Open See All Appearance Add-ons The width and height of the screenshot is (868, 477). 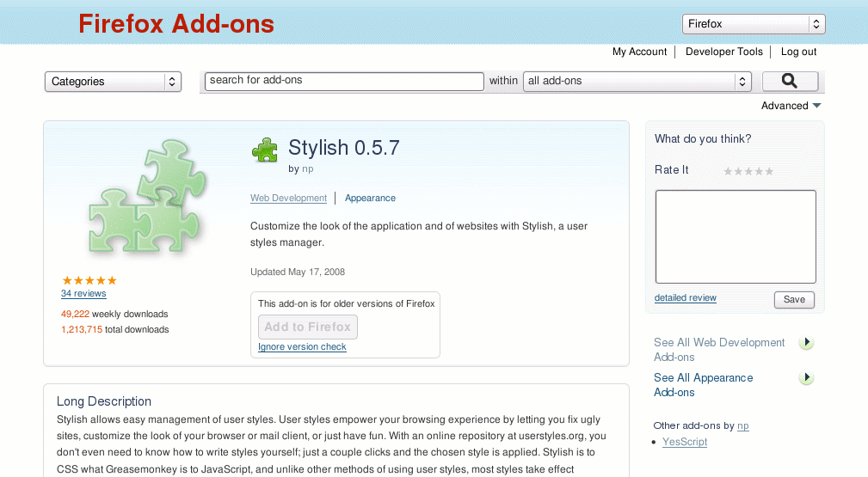pyautogui.click(x=703, y=385)
